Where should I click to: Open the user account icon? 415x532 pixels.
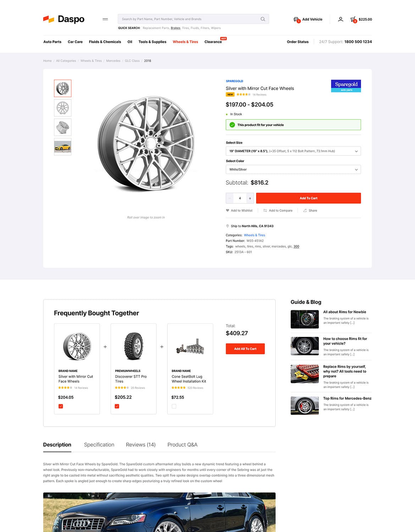(341, 19)
